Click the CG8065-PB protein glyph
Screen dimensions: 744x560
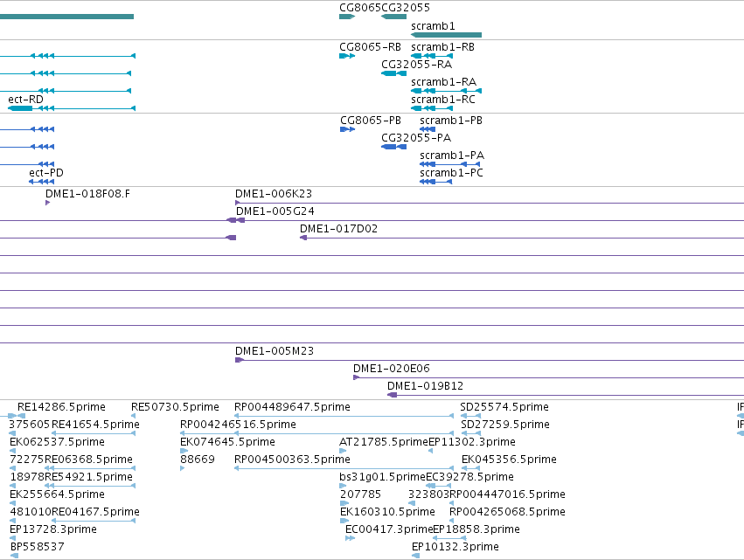point(347,129)
